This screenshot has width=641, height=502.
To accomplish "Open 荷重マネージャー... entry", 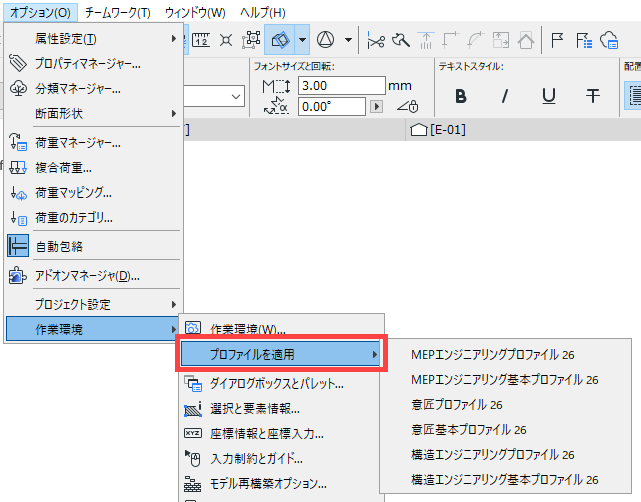I will tap(94, 143).
